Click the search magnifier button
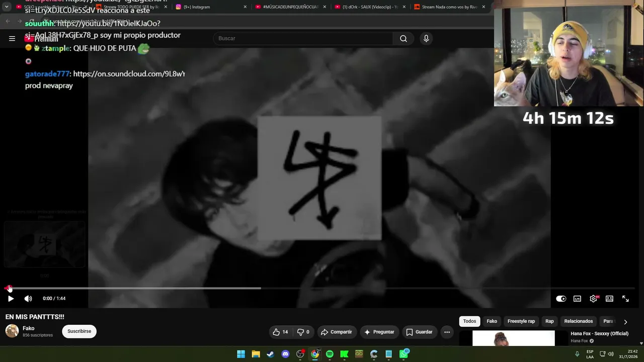Image resolution: width=644 pixels, height=362 pixels. pyautogui.click(x=403, y=38)
